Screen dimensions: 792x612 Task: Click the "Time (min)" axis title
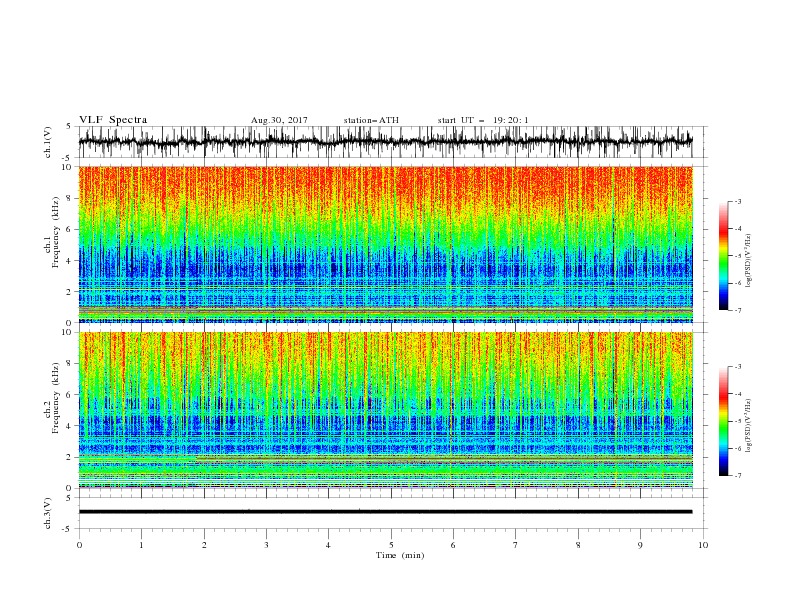(400, 555)
